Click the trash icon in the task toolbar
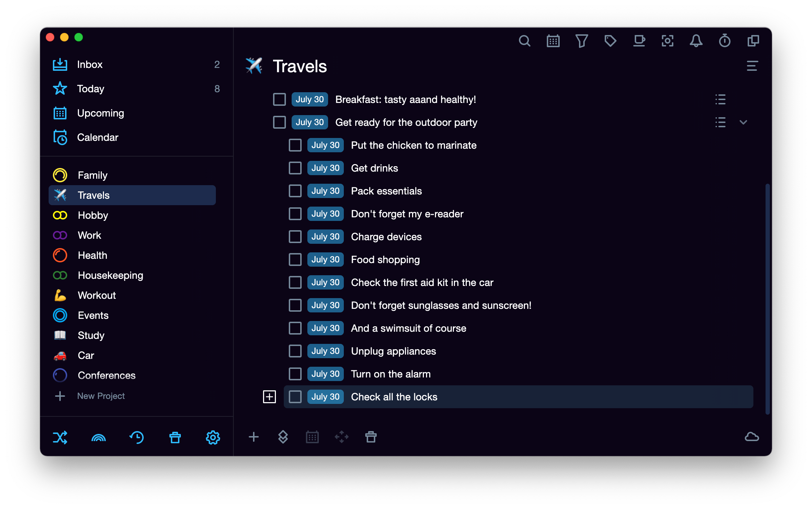The height and width of the screenshot is (509, 812). 371,437
